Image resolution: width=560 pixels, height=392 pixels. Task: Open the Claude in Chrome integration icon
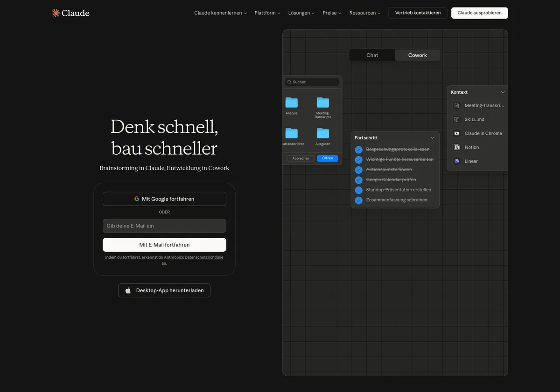pos(456,133)
